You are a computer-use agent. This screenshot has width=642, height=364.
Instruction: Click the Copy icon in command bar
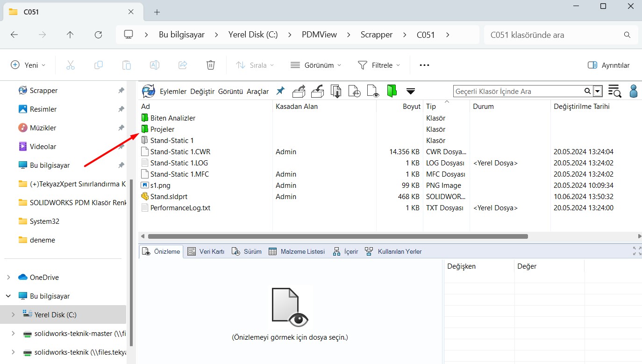point(99,65)
